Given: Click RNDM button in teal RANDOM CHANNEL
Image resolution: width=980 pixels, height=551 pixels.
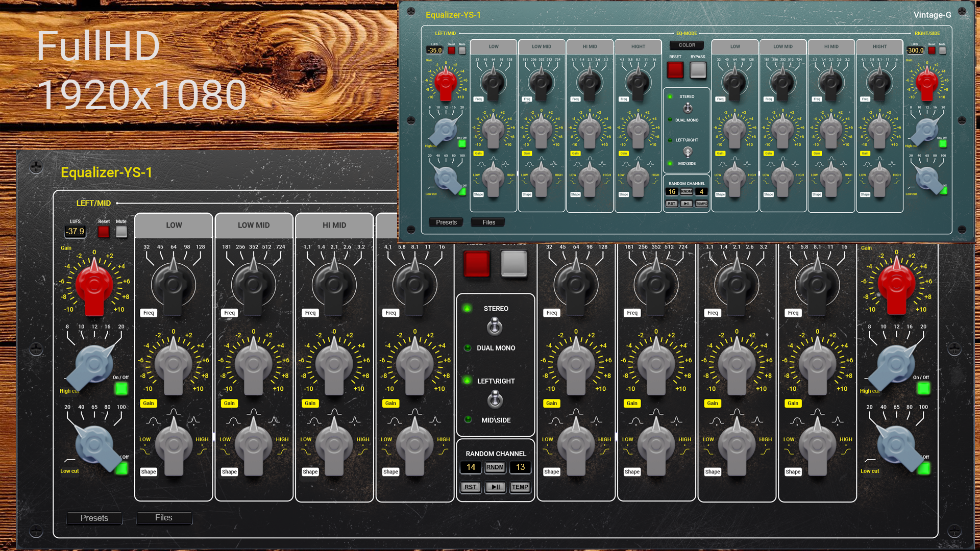Looking at the screenshot, I should (687, 192).
